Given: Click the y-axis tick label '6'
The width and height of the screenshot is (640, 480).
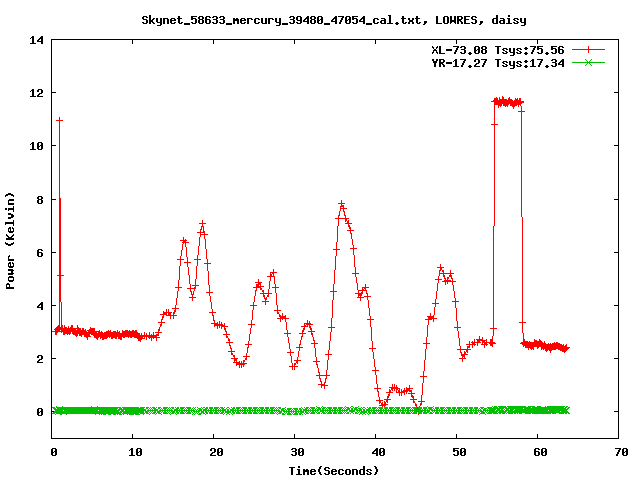Looking at the screenshot, I should tap(40, 253).
